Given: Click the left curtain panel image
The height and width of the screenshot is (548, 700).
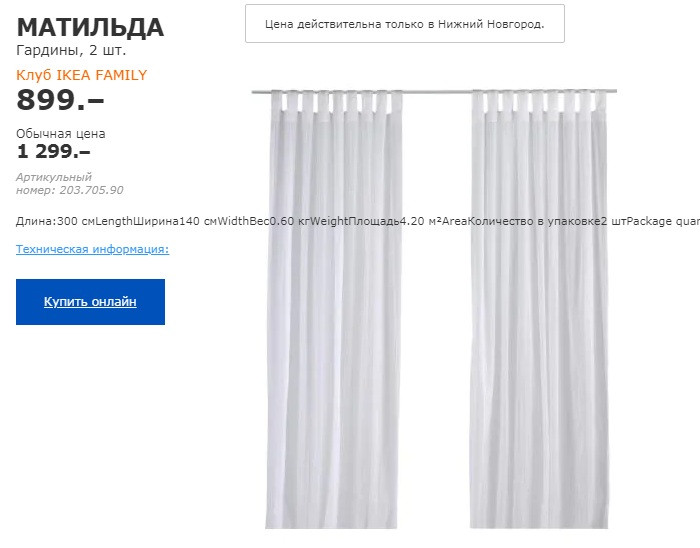Looking at the screenshot, I should 333,310.
